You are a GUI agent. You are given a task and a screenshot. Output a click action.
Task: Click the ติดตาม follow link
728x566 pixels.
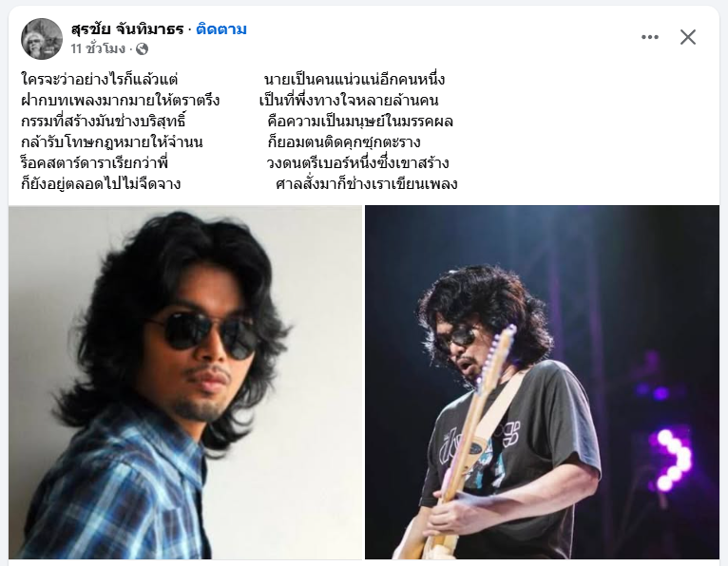[x=221, y=29]
